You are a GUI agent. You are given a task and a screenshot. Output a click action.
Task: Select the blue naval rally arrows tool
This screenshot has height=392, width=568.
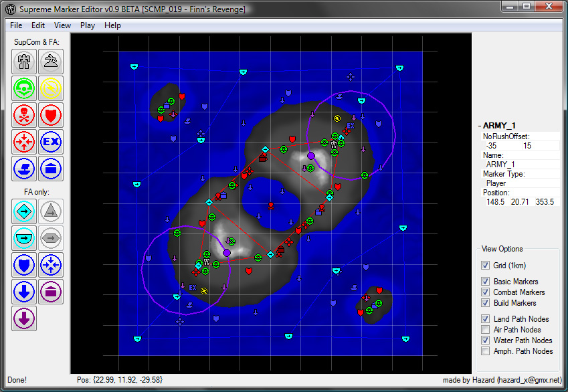pos(51,265)
